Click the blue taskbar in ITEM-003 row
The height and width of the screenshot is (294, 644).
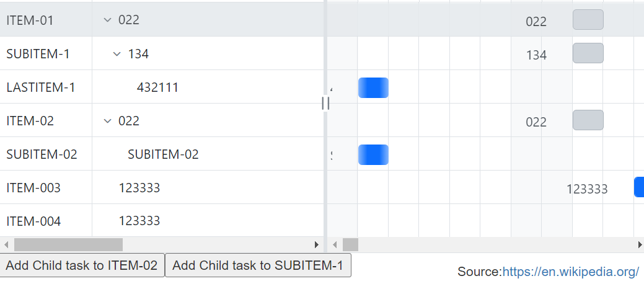click(639, 187)
